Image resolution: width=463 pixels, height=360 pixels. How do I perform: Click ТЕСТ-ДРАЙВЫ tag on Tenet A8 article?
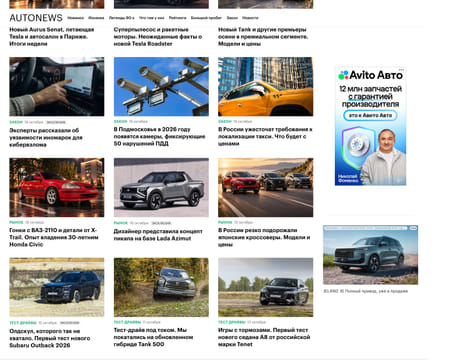click(232, 322)
